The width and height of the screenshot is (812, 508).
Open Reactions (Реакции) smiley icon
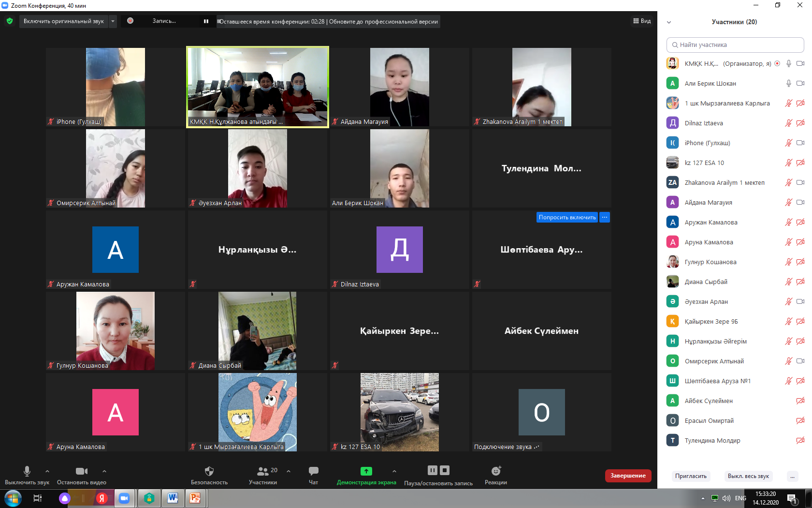pos(496,471)
